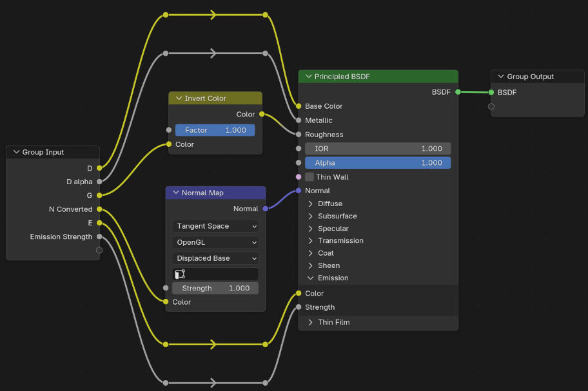588x391 pixels.
Task: Click the E output socket
Action: coord(99,223)
